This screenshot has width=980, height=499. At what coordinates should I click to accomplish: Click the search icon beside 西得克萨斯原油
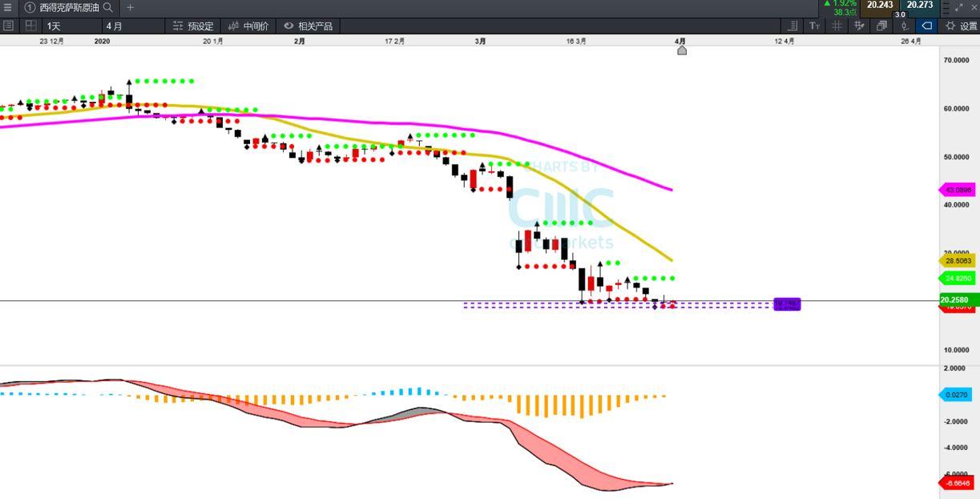[x=108, y=7]
